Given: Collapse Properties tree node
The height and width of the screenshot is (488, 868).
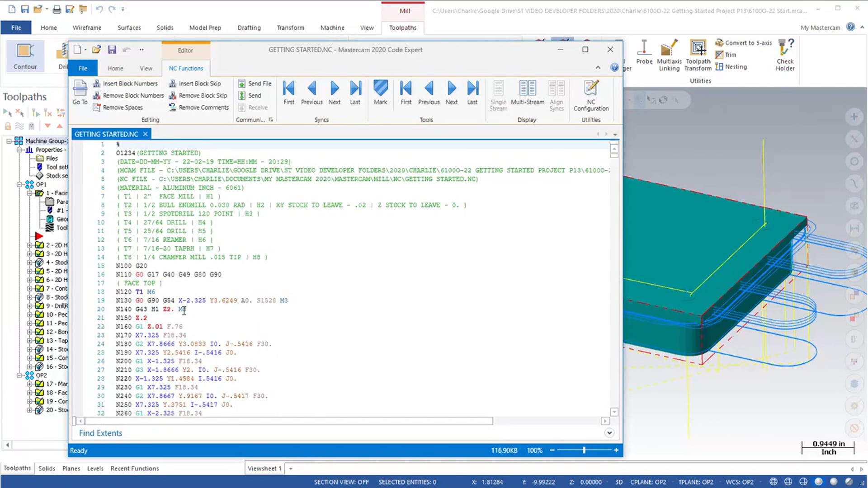Looking at the screenshot, I should pos(19,150).
